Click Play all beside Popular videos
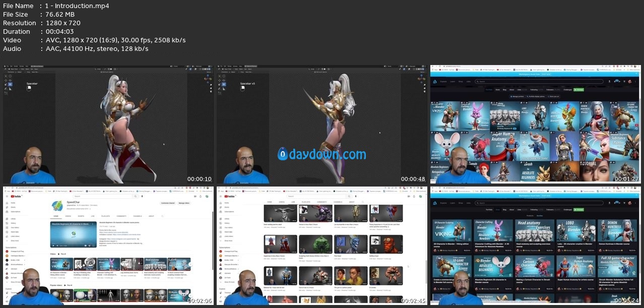644x308 pixels. tap(68, 285)
